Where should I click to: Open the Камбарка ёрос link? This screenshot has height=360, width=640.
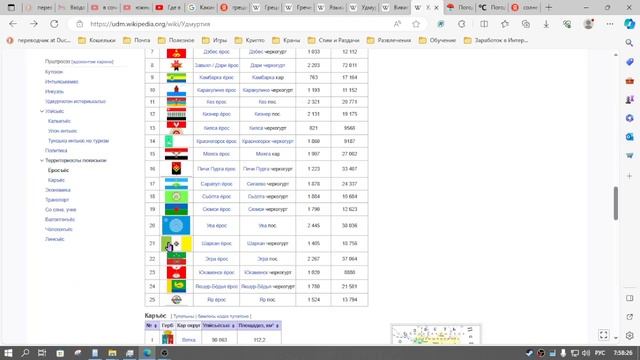point(216,78)
